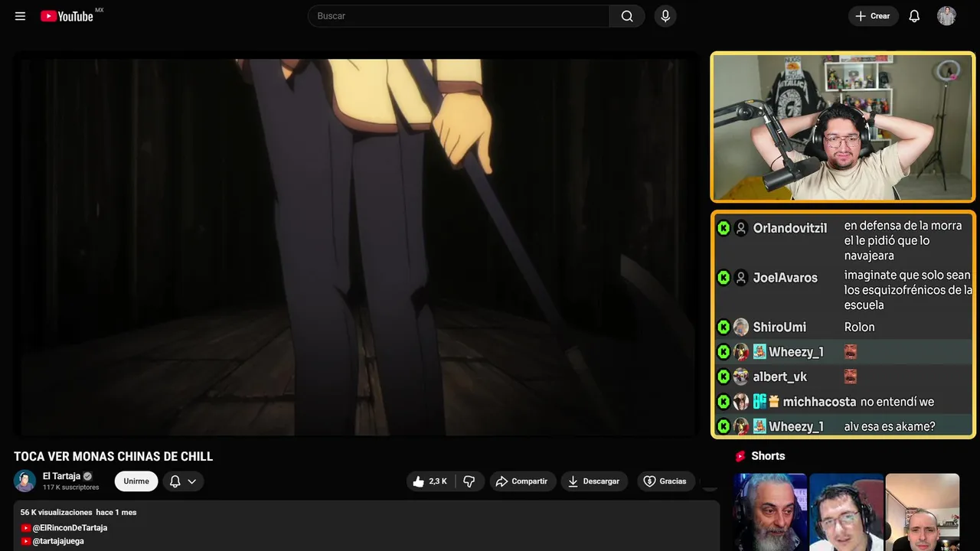Click the verified check beside El Tartaja
Image resolution: width=980 pixels, height=551 pixels.
88,476
